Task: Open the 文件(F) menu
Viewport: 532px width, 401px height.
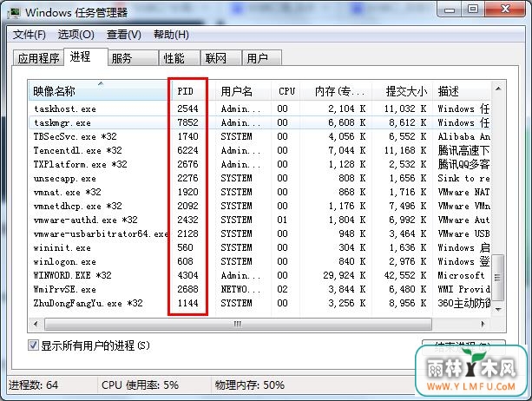Action: [x=30, y=35]
